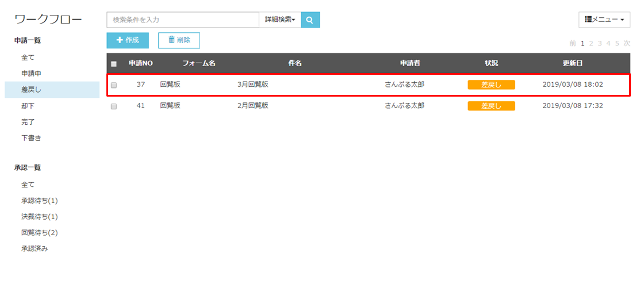
Task: Click the 申請者 column header
Action: [410, 63]
